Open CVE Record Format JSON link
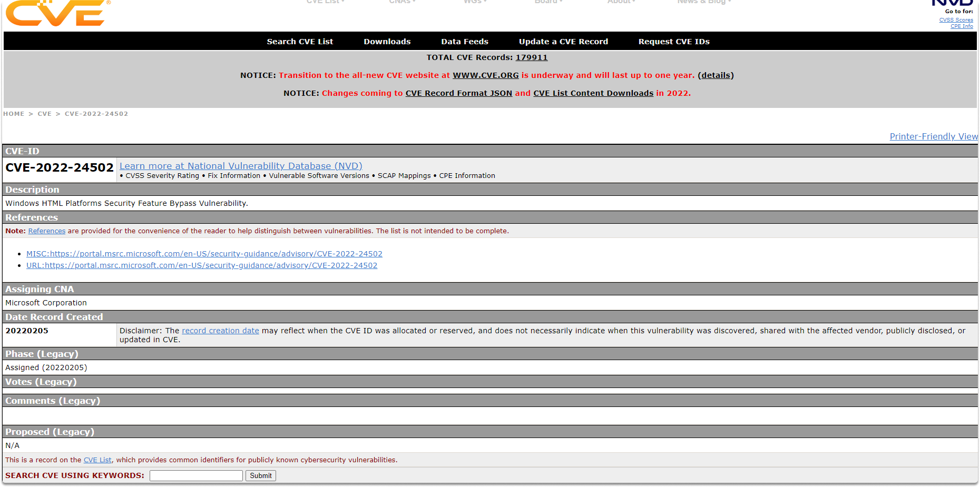 click(x=459, y=93)
